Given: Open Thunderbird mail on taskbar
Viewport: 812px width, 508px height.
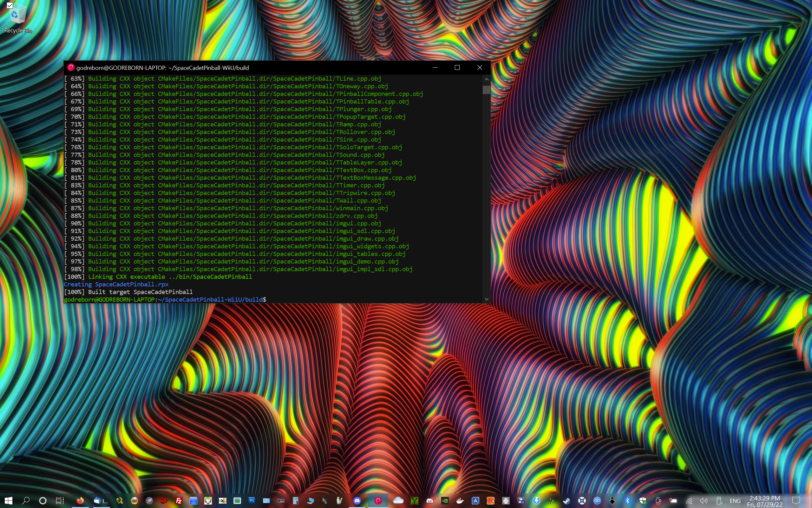Looking at the screenshot, I should click(x=100, y=501).
